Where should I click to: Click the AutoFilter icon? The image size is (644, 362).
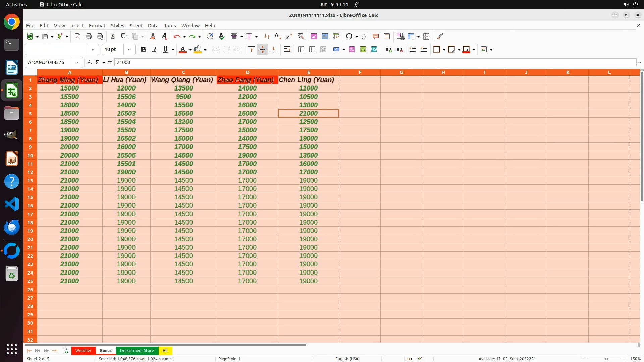(x=301, y=36)
